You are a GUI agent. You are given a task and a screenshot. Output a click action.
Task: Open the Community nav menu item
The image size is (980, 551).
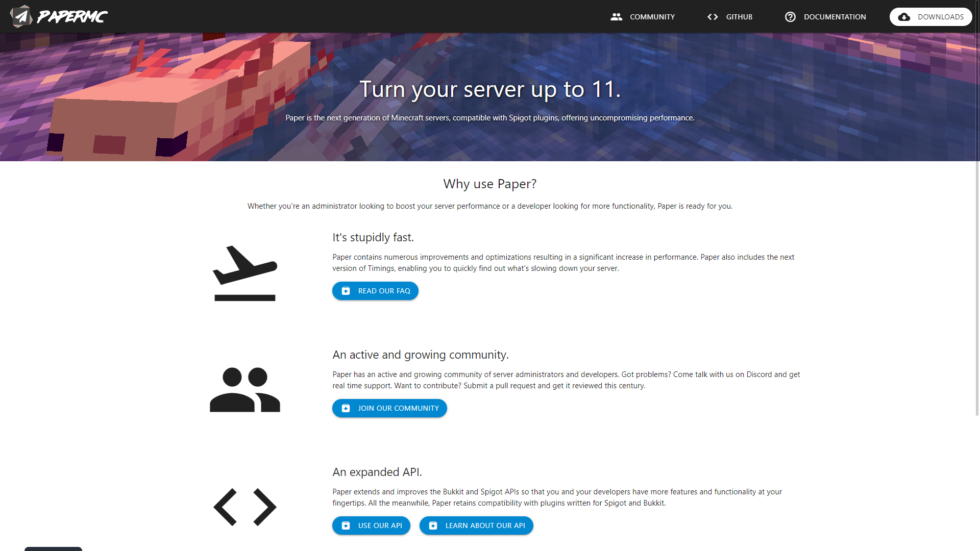tap(652, 17)
